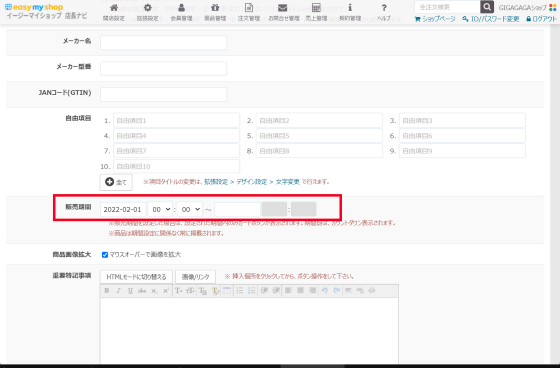This screenshot has width=560, height=368.
Task: Open お問合せ管理 in the top navigation
Action: [x=284, y=12]
